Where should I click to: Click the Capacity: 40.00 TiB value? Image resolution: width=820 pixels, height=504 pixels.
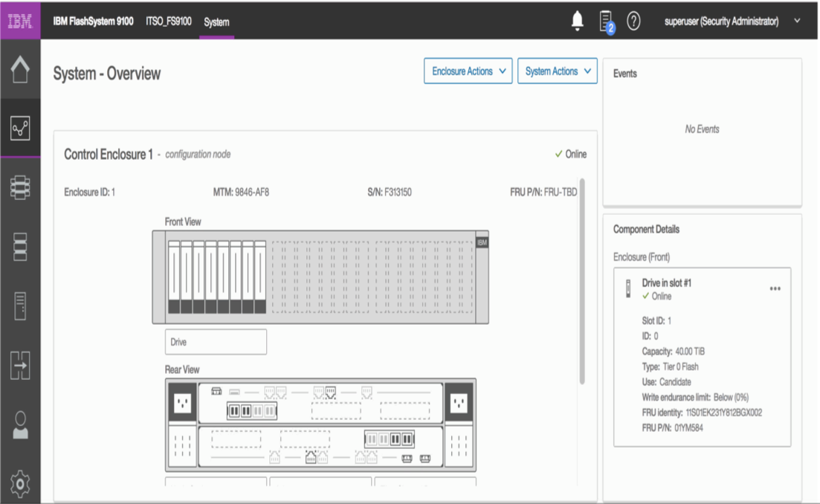[690, 352]
